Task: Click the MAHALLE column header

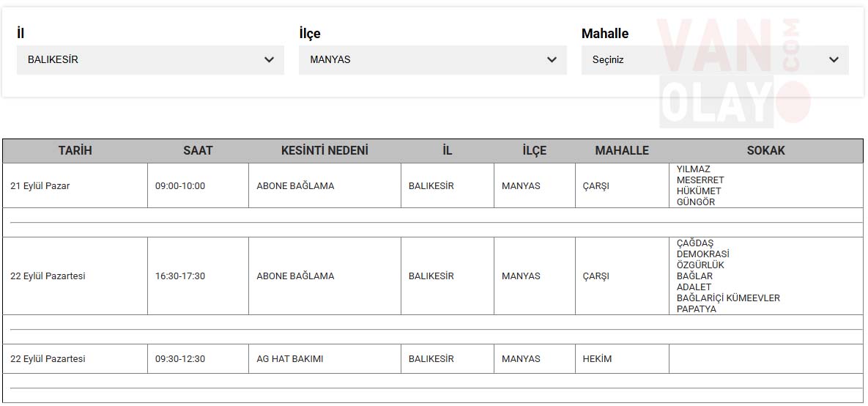Action: [x=622, y=151]
